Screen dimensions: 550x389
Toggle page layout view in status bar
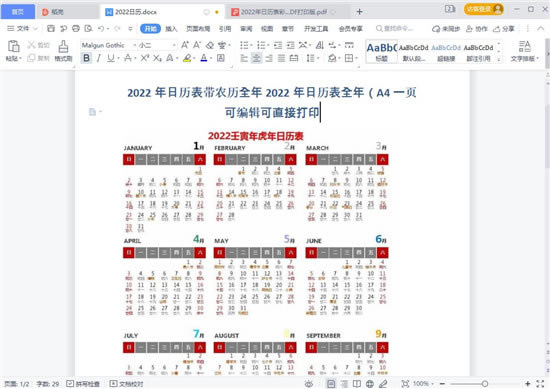click(x=331, y=384)
